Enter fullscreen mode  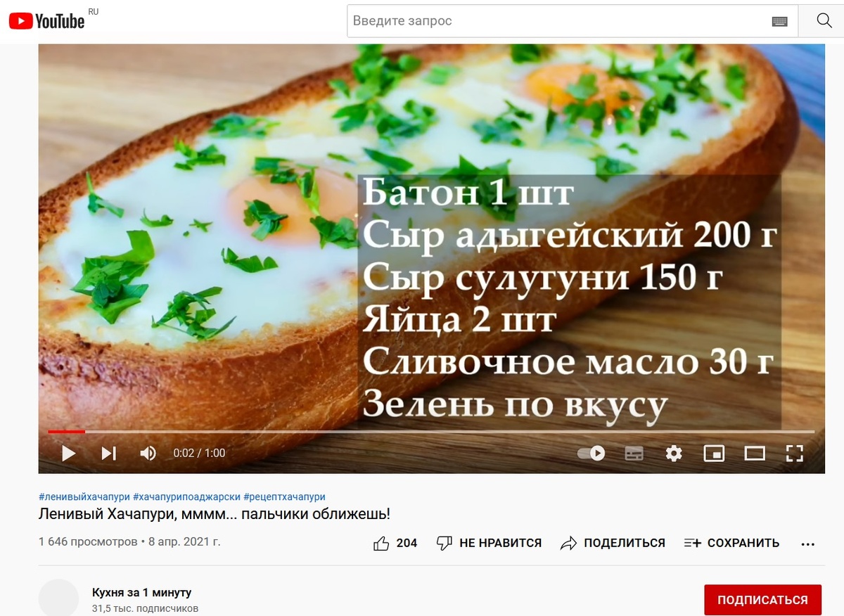[x=794, y=453]
